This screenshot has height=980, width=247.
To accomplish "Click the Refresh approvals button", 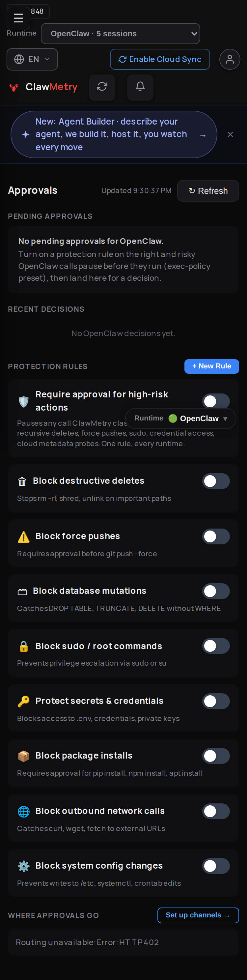I will point(208,190).
